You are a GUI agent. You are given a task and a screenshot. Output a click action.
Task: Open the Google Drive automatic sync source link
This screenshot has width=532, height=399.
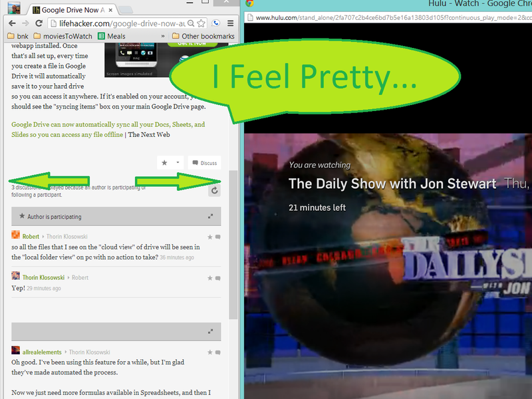click(108, 130)
